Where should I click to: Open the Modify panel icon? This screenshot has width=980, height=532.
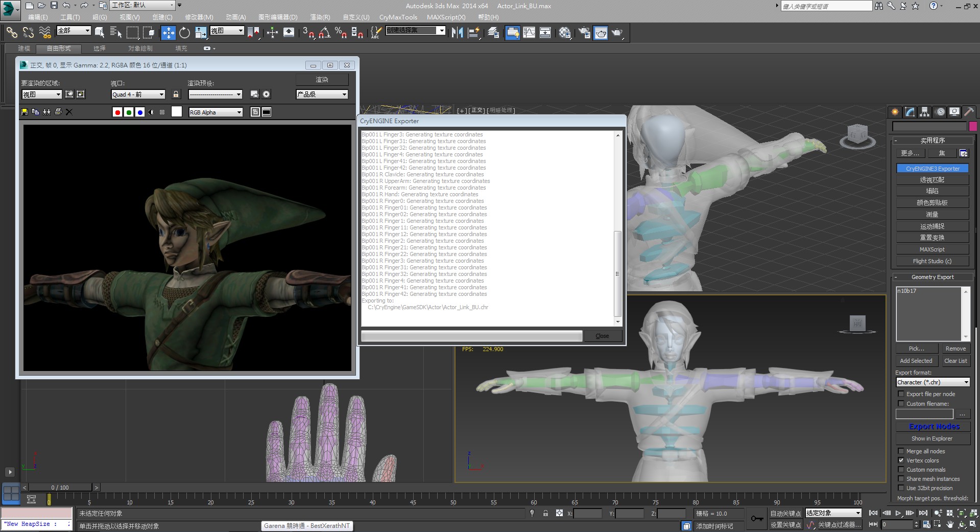click(x=910, y=112)
